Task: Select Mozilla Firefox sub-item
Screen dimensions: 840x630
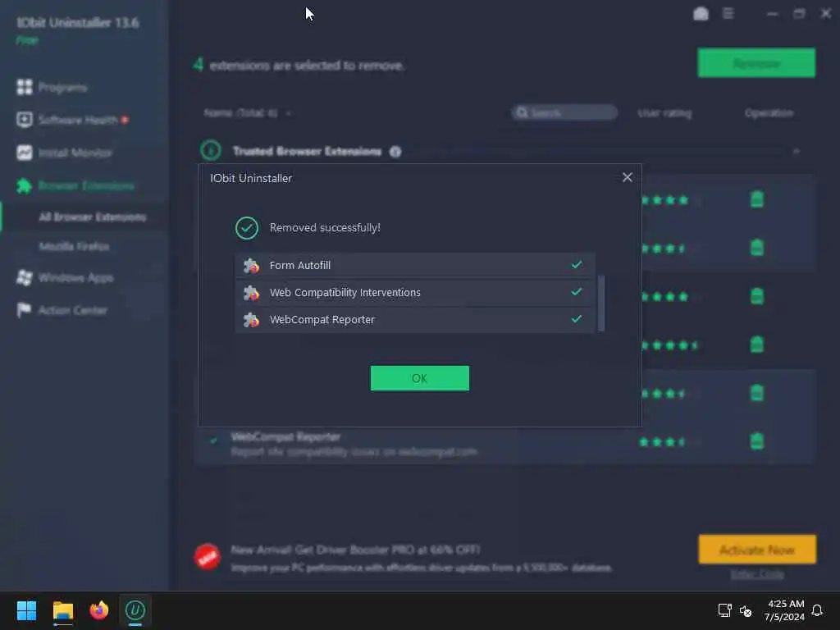Action: [x=74, y=246]
